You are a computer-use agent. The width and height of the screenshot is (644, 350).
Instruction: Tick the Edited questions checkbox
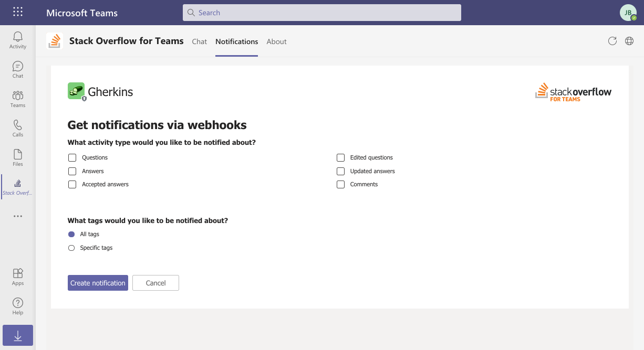tap(341, 157)
